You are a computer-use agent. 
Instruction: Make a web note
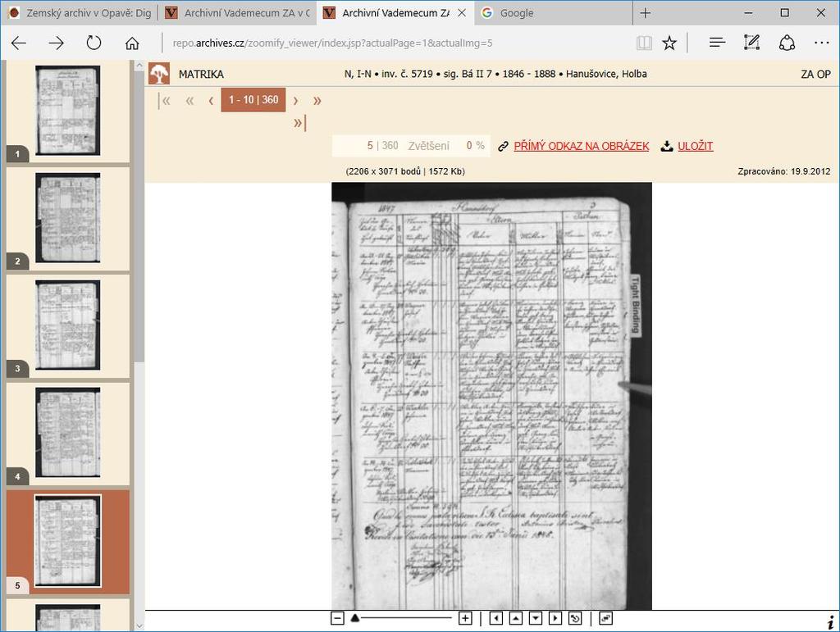point(751,43)
